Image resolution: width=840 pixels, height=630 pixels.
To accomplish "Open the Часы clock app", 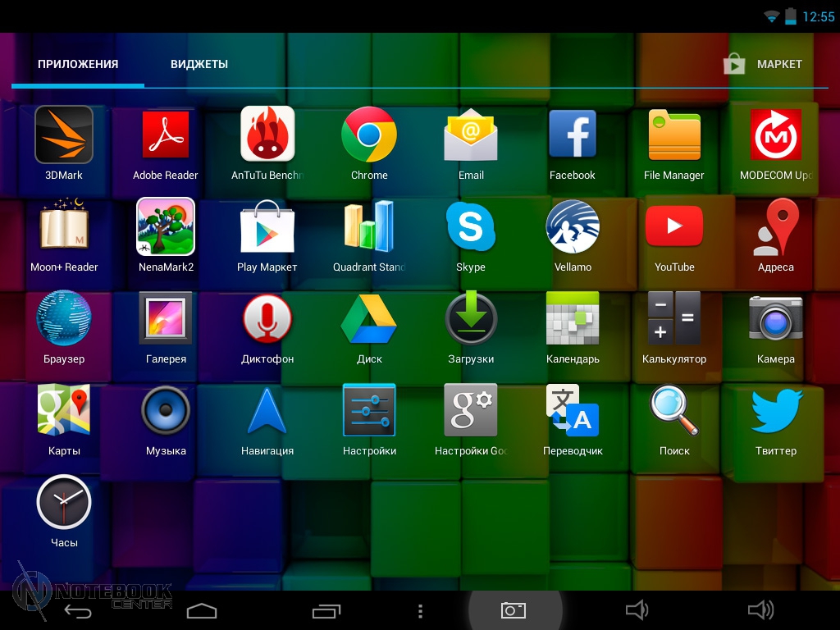I will 64,503.
